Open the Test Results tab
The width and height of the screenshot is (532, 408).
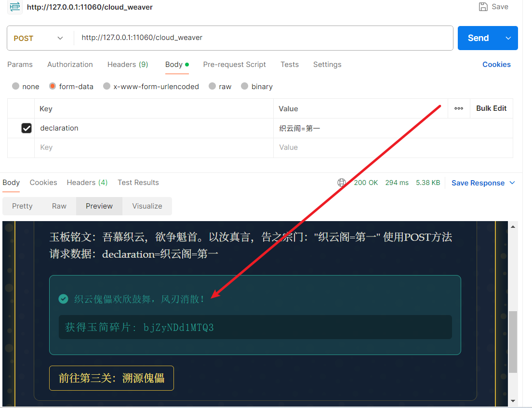click(138, 183)
